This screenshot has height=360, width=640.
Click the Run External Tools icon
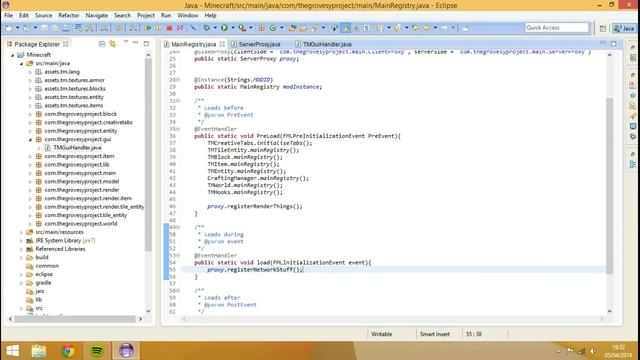point(242,28)
